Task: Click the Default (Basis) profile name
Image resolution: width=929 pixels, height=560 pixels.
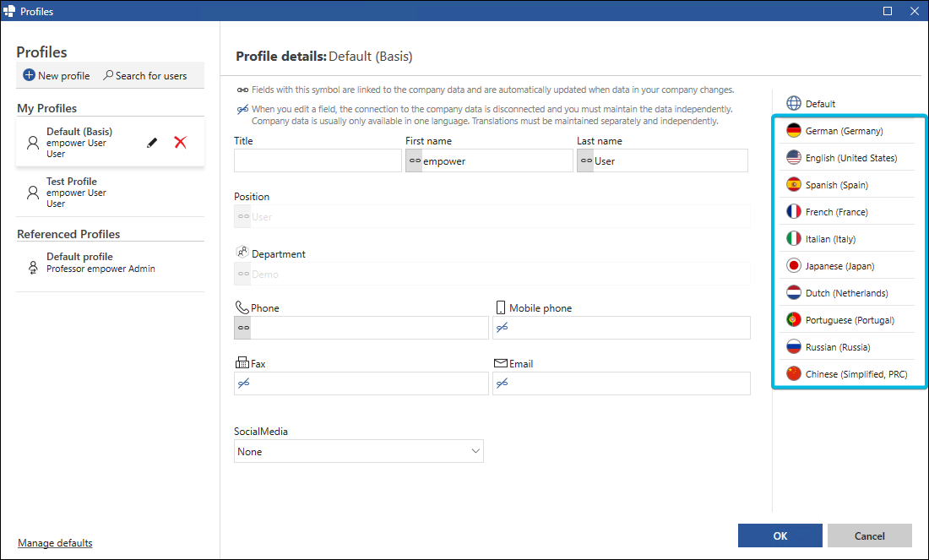Action: pos(79,132)
